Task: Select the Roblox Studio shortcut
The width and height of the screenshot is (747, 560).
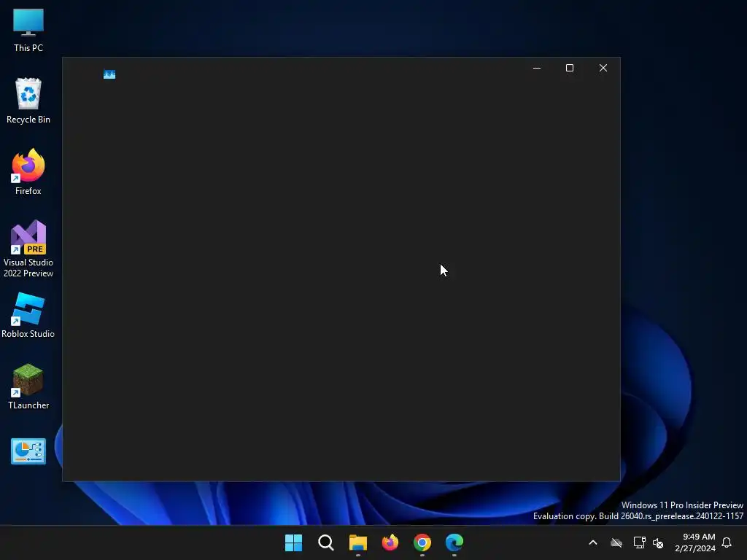Action: tap(28, 315)
